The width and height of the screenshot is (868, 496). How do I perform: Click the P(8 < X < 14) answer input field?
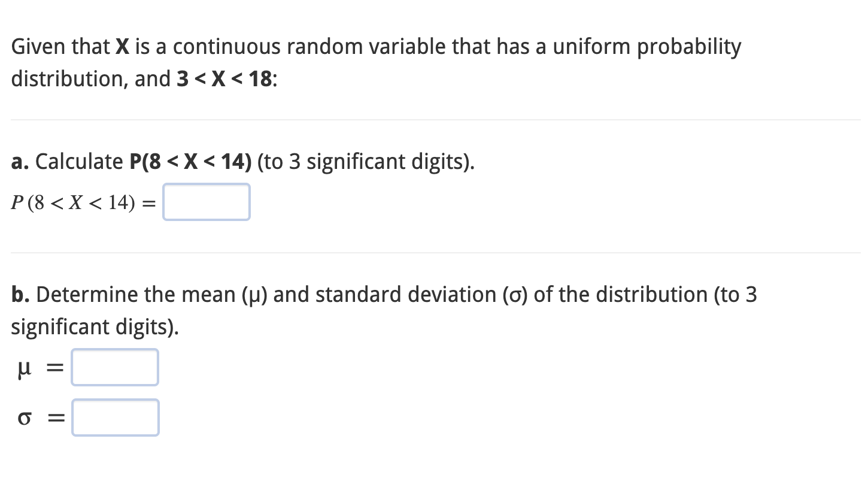(x=206, y=202)
